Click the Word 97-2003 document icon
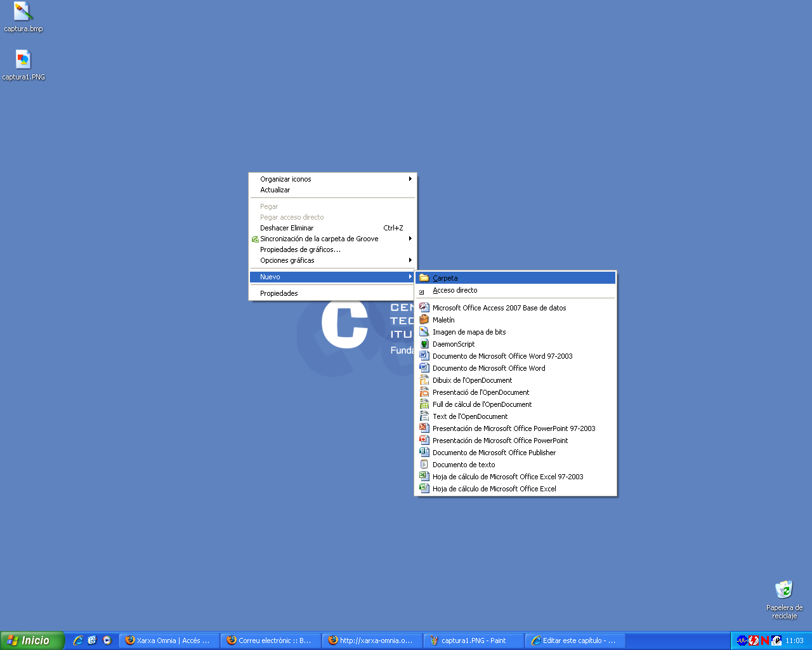Image resolution: width=812 pixels, height=650 pixels. (424, 355)
